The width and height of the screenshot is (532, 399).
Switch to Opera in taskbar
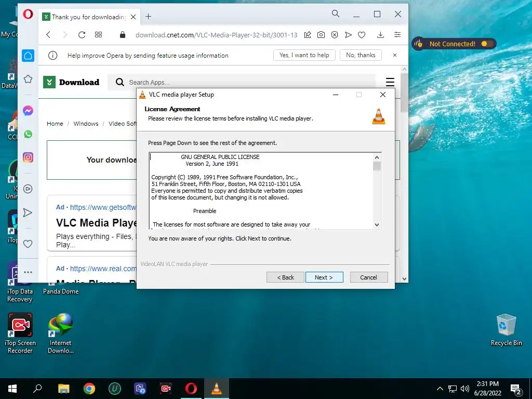(191, 389)
